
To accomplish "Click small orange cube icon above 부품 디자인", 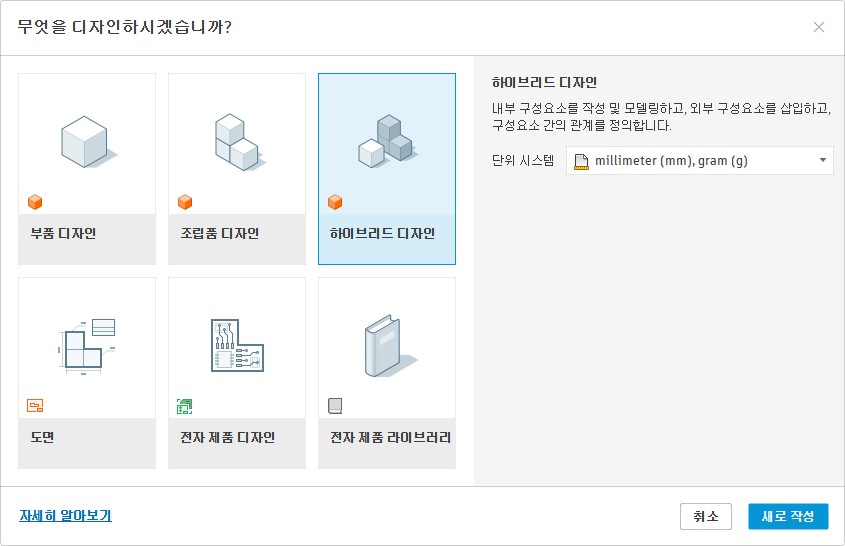I will pos(35,202).
